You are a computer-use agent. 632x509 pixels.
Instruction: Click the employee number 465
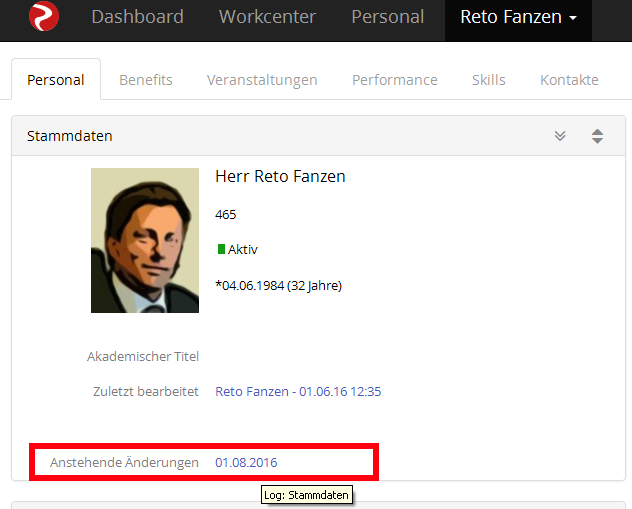pos(226,214)
